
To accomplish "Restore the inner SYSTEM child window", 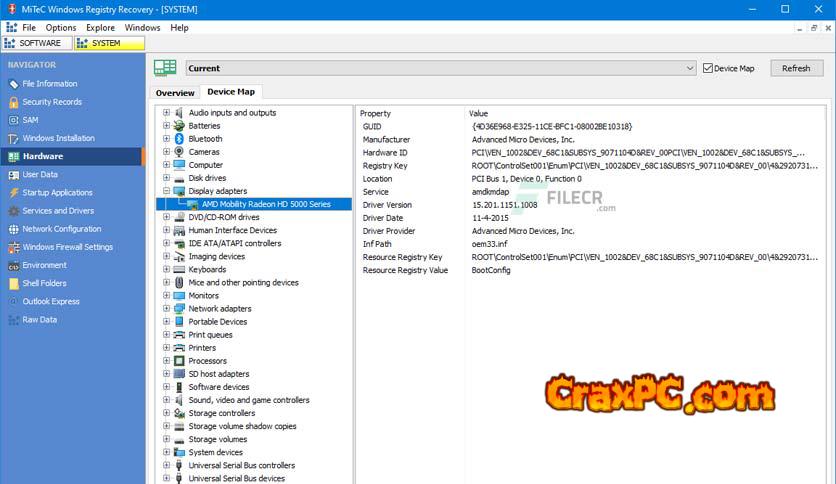I will [x=814, y=28].
